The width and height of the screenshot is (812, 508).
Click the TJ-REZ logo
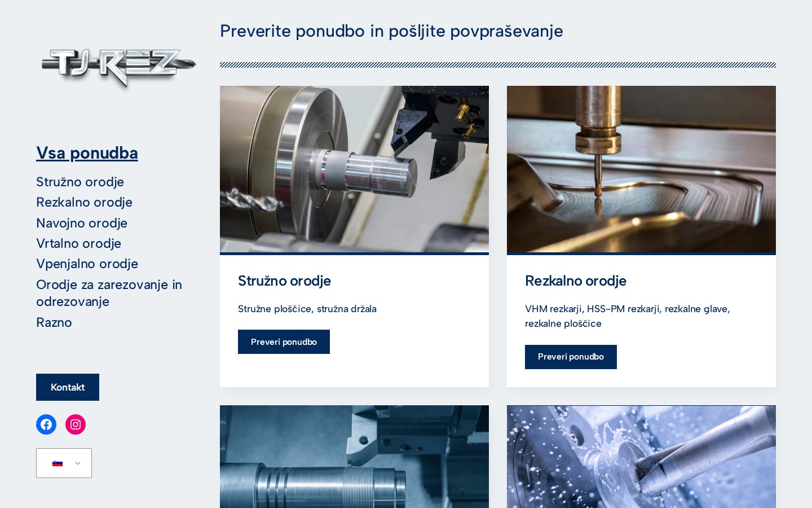tap(118, 68)
